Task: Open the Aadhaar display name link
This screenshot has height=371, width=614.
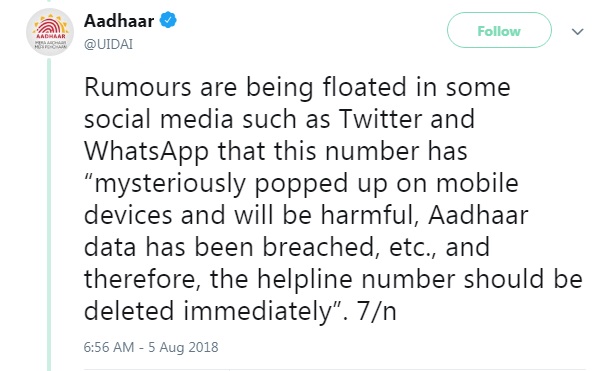Action: (119, 21)
